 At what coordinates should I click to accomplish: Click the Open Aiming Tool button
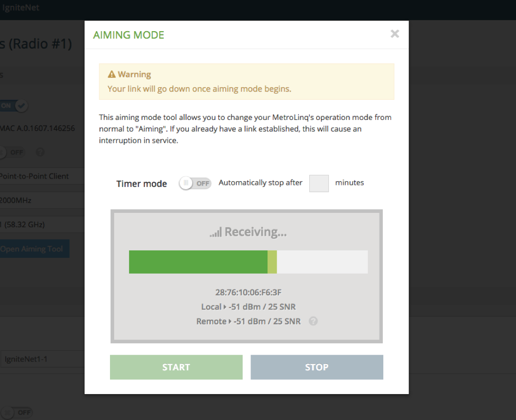pos(33,249)
